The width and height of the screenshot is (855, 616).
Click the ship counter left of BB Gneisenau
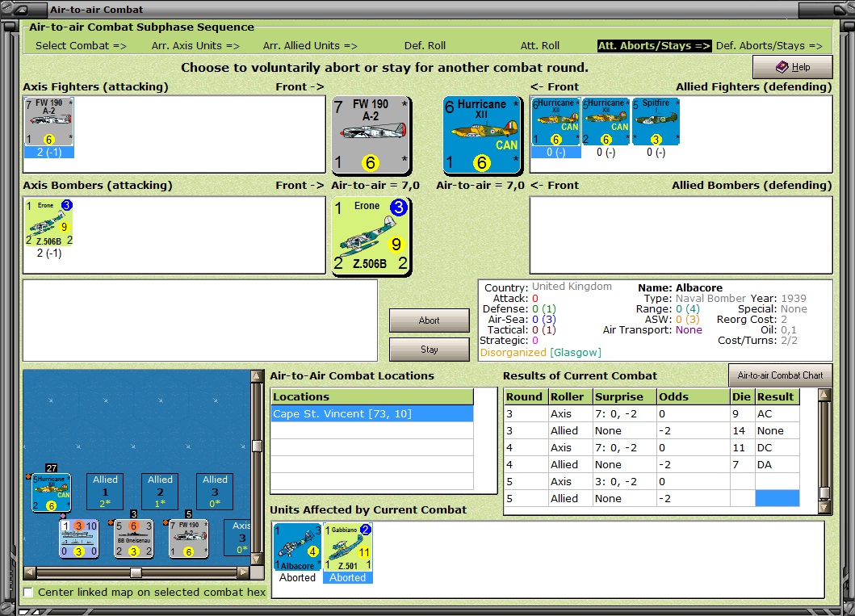coord(79,538)
